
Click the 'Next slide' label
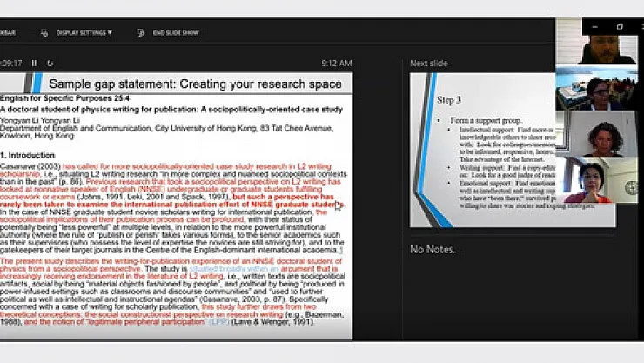[x=429, y=64]
